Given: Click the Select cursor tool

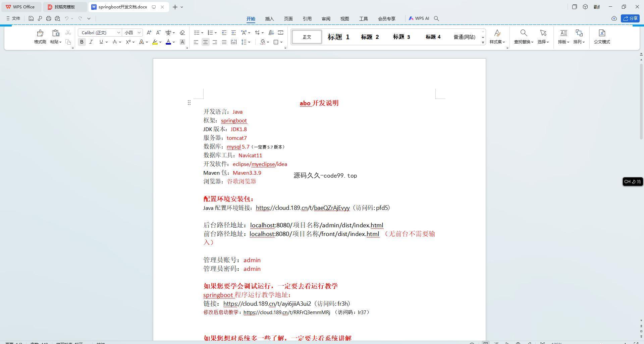Looking at the screenshot, I should pos(543,37).
